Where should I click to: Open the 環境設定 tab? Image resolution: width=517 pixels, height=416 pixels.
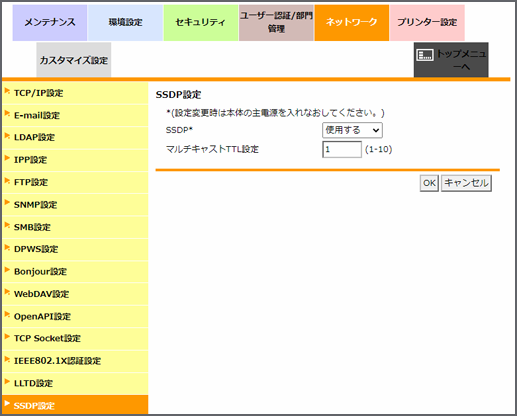[125, 23]
